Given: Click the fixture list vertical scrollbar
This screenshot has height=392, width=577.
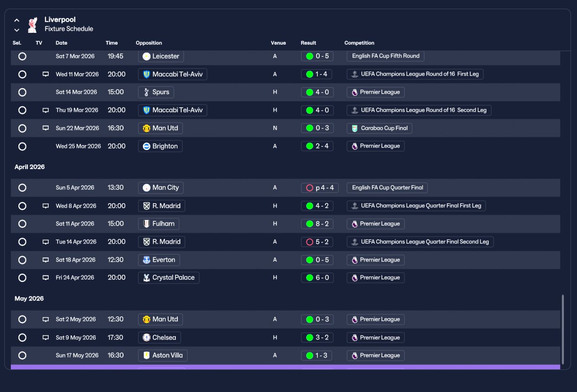Looking at the screenshot, I should point(562,329).
